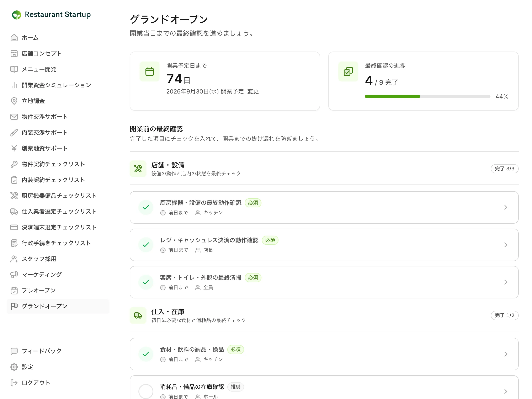Click the Restaurant Startup title text
532x399 pixels.
58,15
